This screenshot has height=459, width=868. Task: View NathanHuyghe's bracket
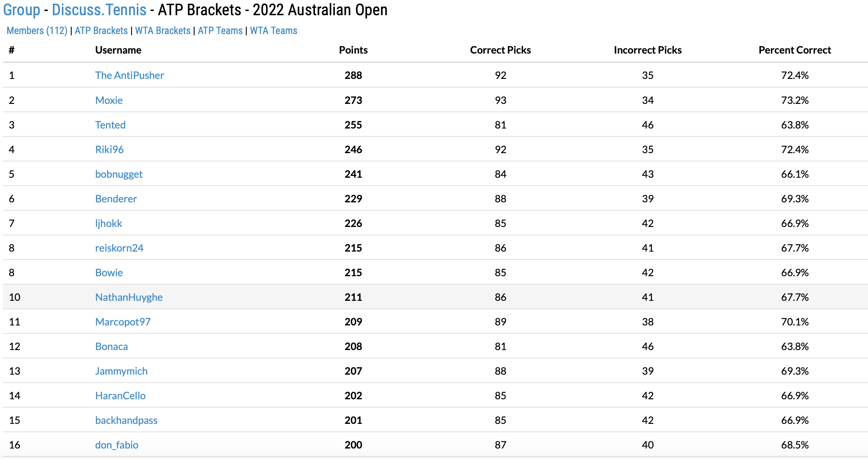pos(128,297)
